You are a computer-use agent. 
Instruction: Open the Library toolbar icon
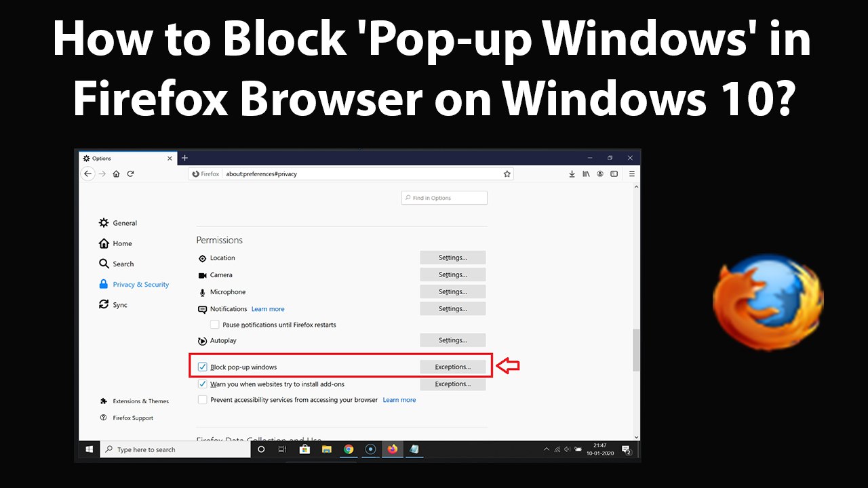click(586, 174)
